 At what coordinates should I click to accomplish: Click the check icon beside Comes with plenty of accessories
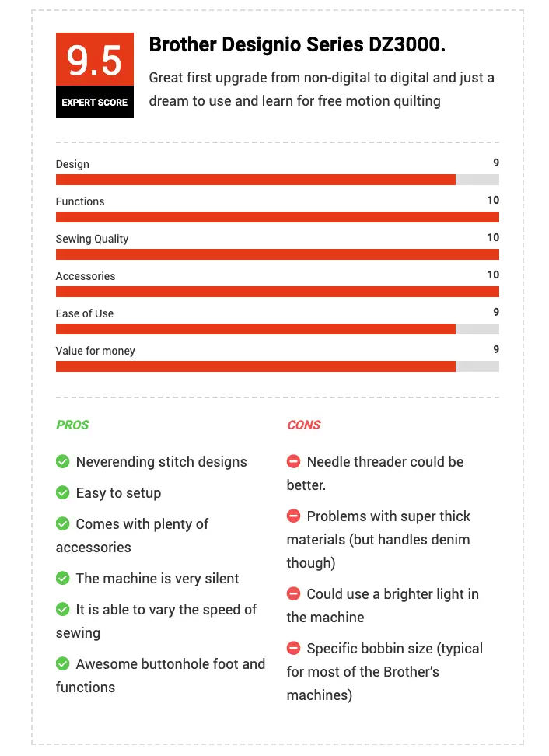(x=63, y=523)
